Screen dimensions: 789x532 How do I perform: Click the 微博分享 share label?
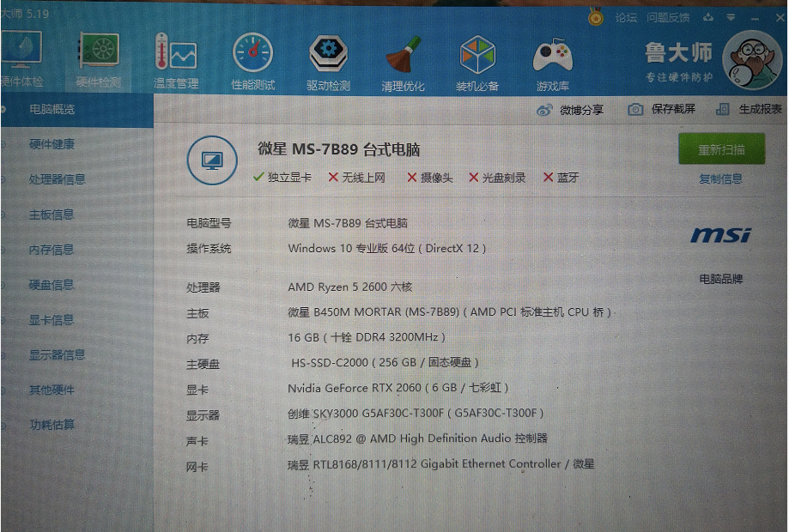(x=582, y=110)
